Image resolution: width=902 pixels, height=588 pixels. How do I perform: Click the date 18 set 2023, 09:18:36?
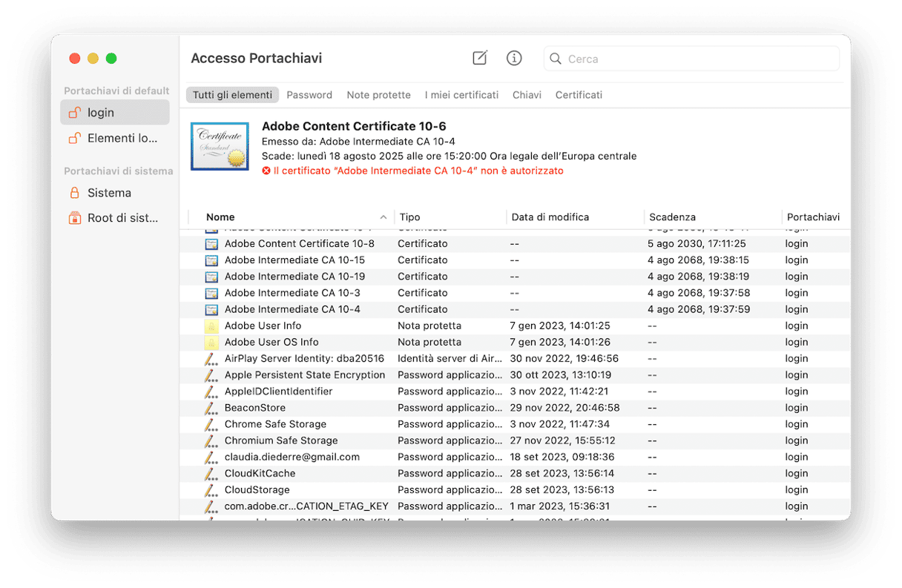[x=562, y=457]
